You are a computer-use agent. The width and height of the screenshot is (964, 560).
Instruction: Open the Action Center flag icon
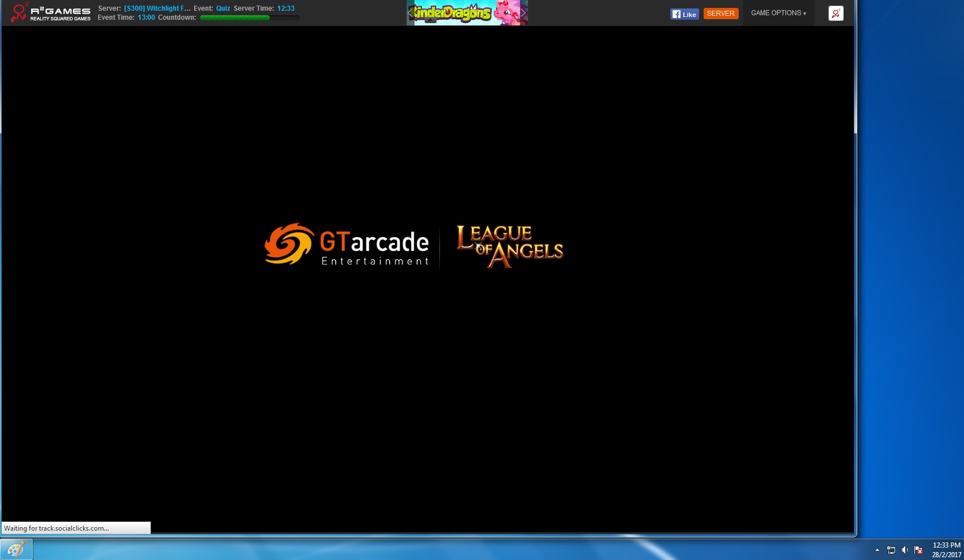tap(919, 550)
